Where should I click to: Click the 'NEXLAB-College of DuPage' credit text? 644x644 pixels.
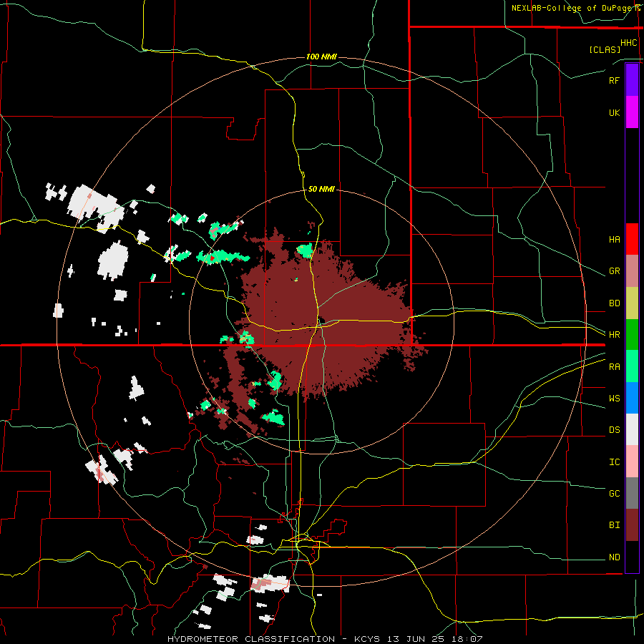572,8
